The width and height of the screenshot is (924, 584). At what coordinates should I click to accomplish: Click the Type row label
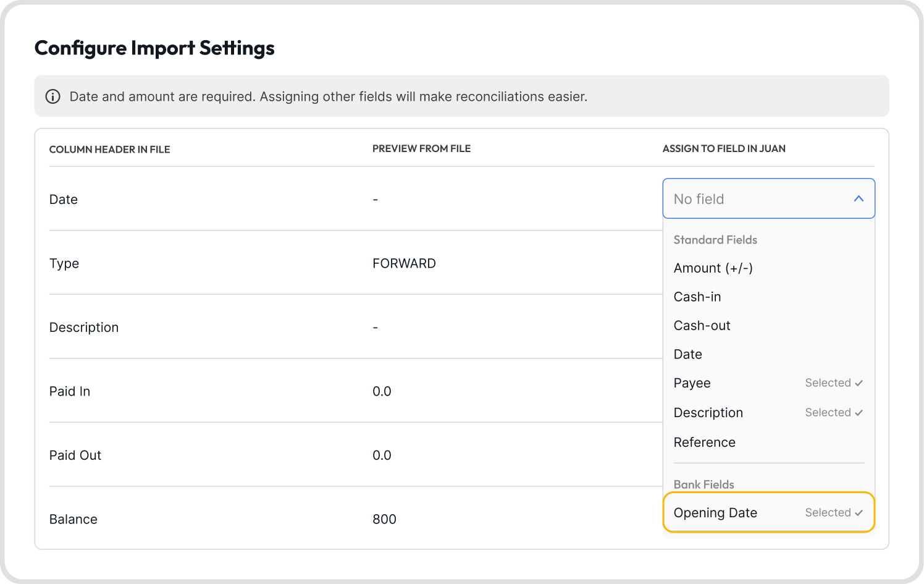pos(64,264)
